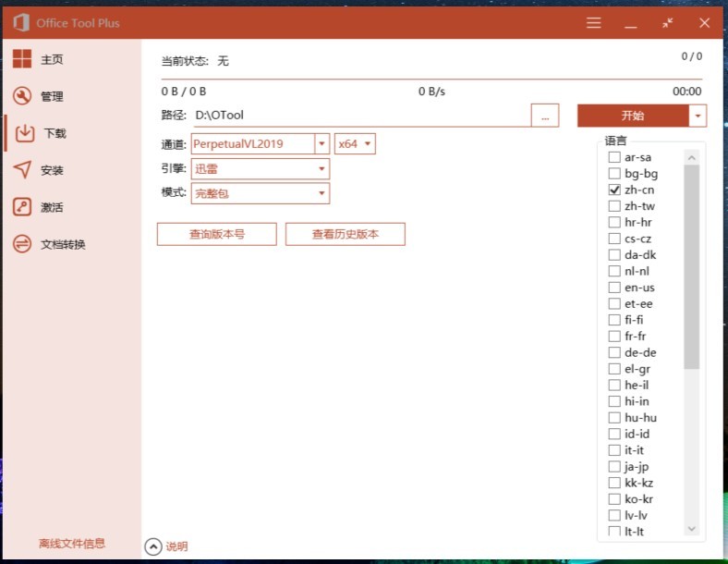Image resolution: width=728 pixels, height=564 pixels.
Task: Expand the PerpetualVL2019 channel dropdown
Action: [322, 143]
